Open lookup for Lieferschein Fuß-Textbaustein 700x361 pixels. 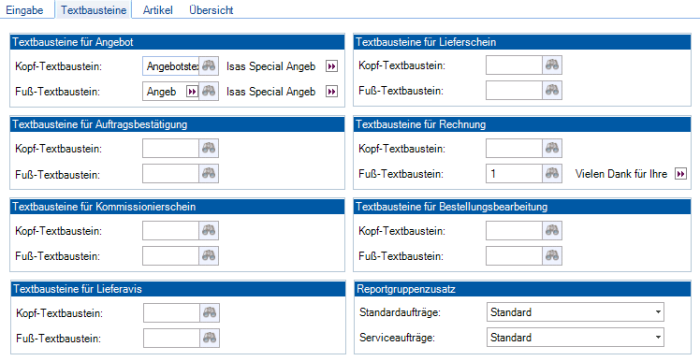[552, 91]
